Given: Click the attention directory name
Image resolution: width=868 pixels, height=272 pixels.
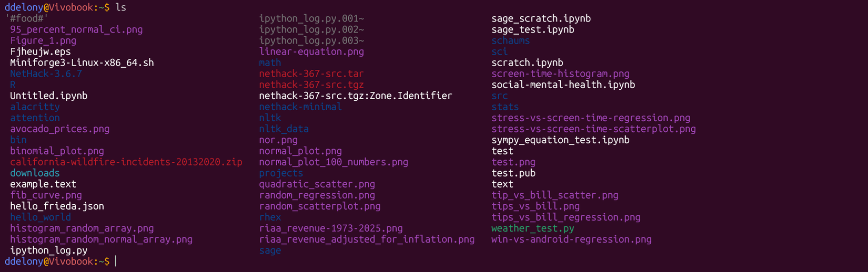Looking at the screenshot, I should click(35, 118).
